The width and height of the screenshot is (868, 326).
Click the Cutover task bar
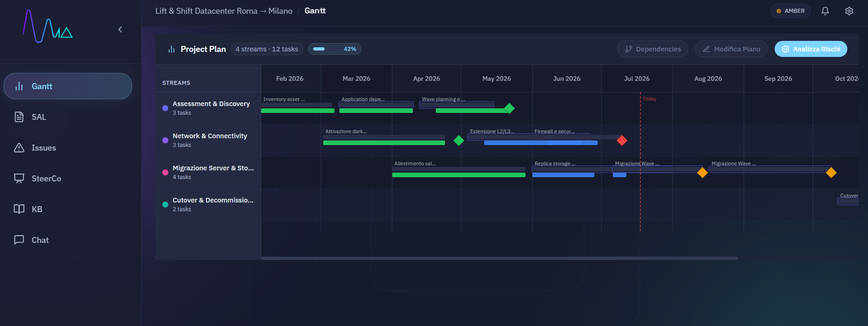click(848, 202)
